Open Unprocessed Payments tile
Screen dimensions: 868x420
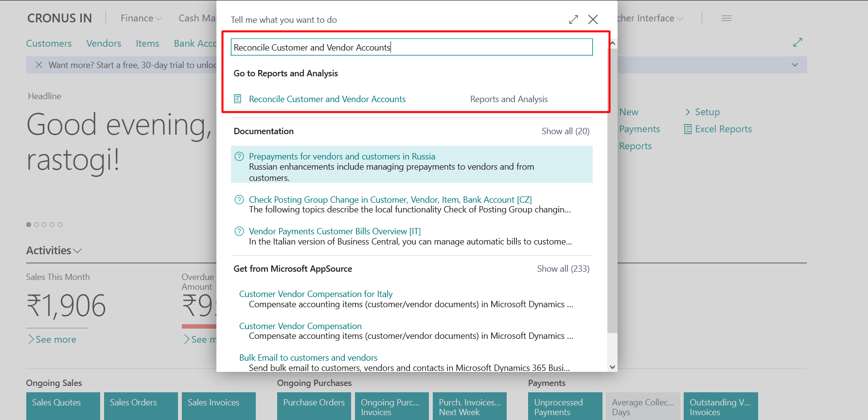(565, 406)
